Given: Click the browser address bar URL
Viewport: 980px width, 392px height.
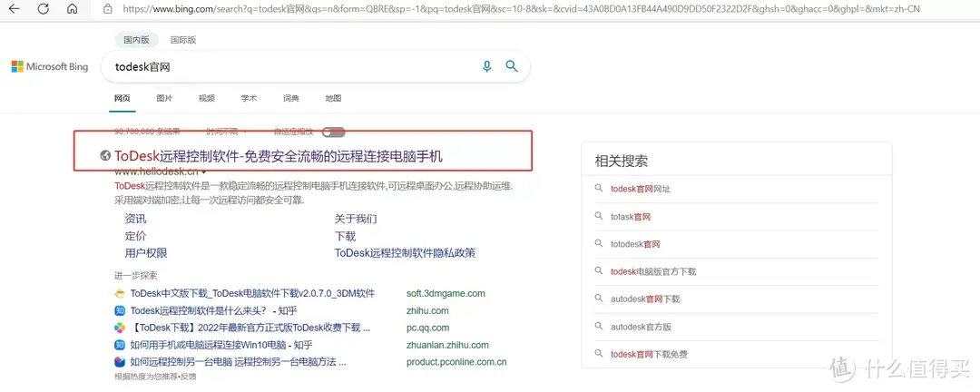Looking at the screenshot, I should point(521,9).
